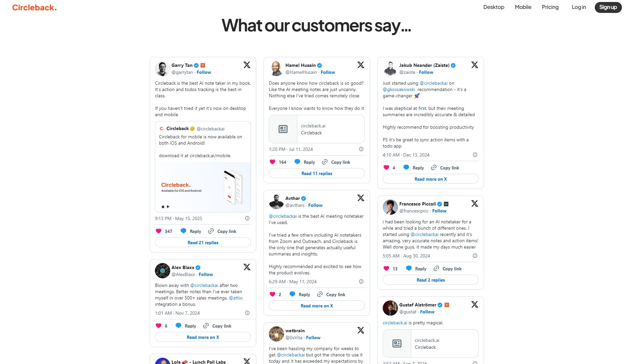Viewport: 635px width, 364px height.
Task: Click the copy link icon on Alex Blaxx's tweet
Action: 206,326
